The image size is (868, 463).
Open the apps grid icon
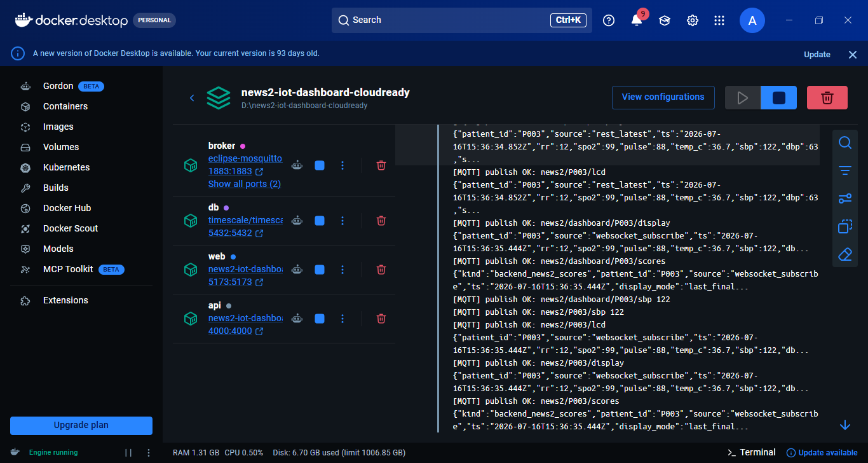pos(719,20)
